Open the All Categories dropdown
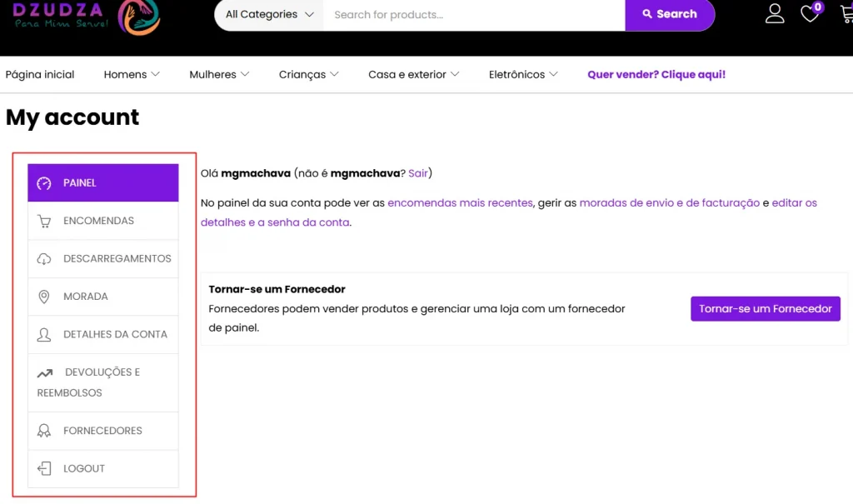Image resolution: width=853 pixels, height=504 pixels. tap(269, 14)
